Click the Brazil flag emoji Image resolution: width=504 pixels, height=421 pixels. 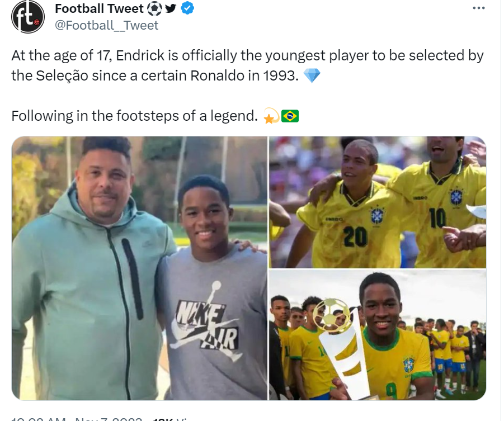point(290,116)
